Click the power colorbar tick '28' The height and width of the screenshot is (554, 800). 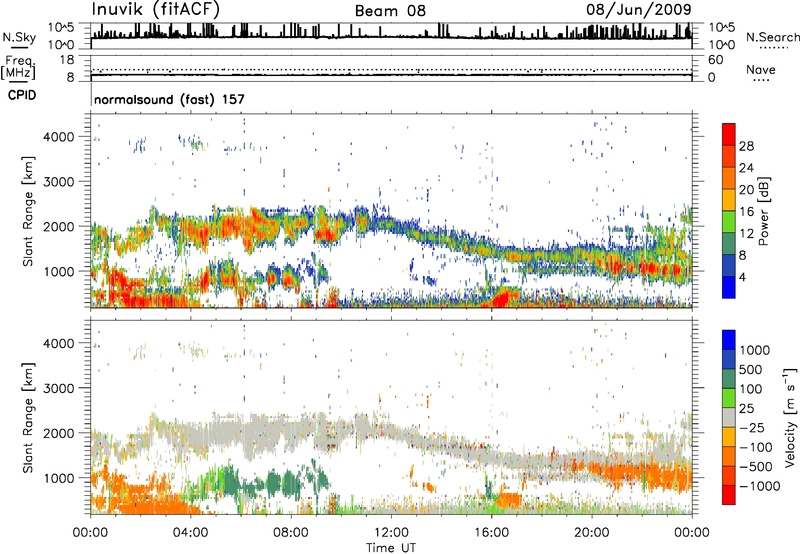[746, 146]
